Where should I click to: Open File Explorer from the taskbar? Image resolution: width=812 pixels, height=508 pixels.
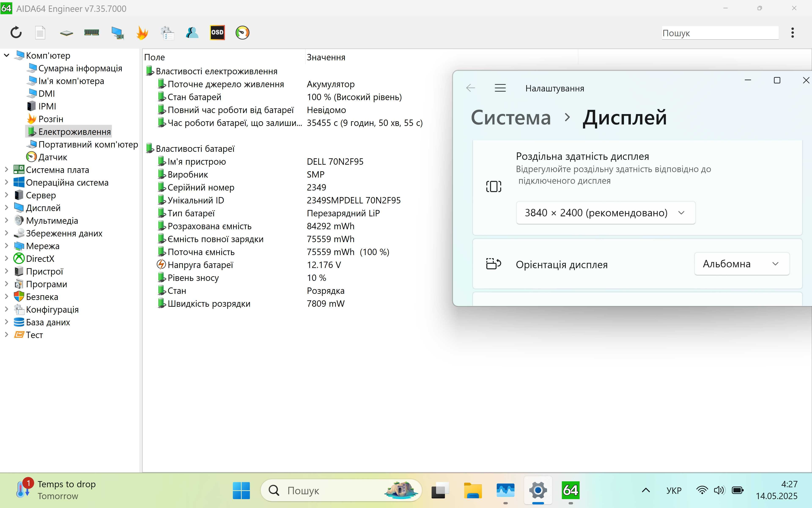[473, 490]
